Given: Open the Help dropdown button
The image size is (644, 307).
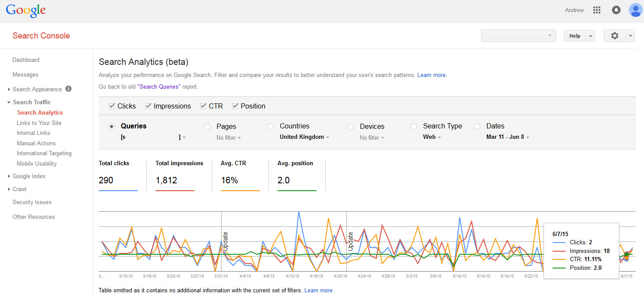Looking at the screenshot, I should click(x=579, y=36).
